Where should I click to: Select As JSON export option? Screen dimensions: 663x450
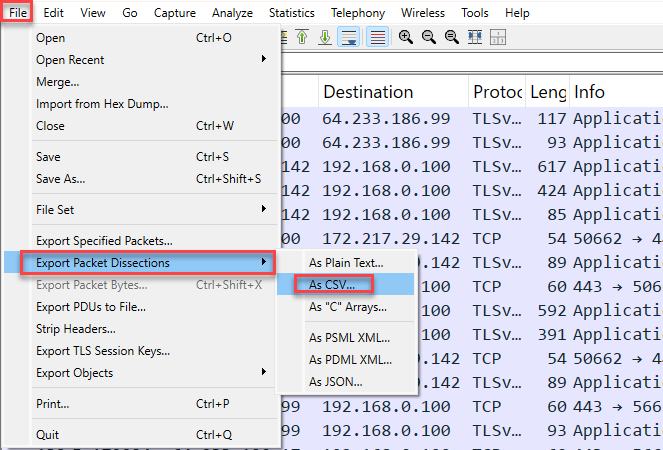point(335,381)
